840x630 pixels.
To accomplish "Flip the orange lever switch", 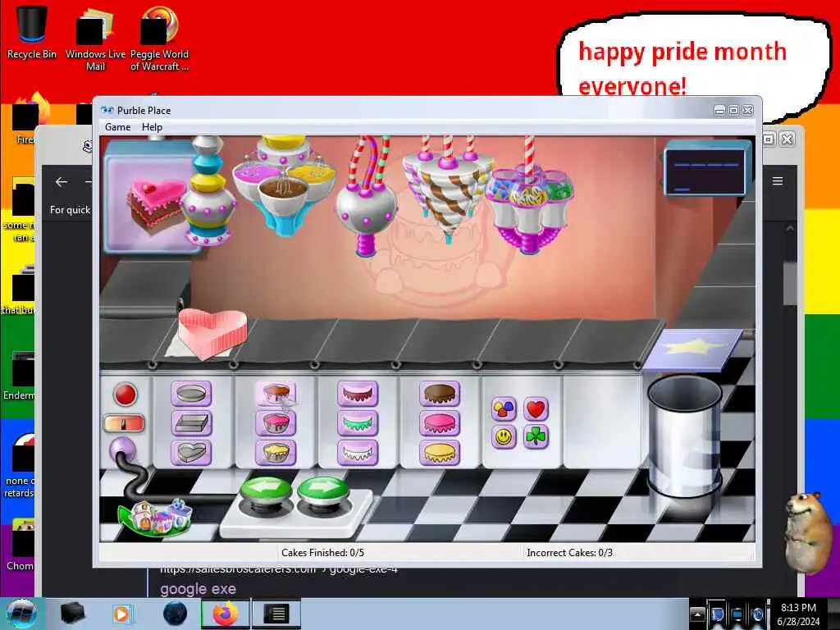I will (124, 424).
